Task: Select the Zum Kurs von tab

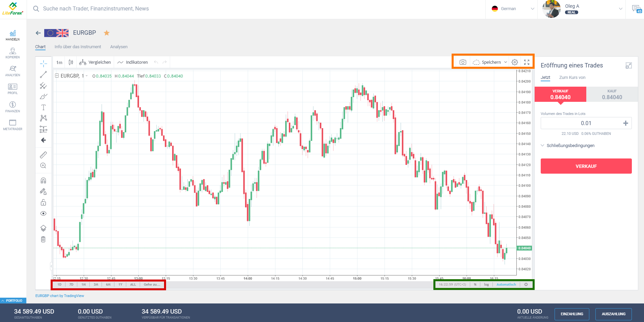Action: (x=572, y=77)
